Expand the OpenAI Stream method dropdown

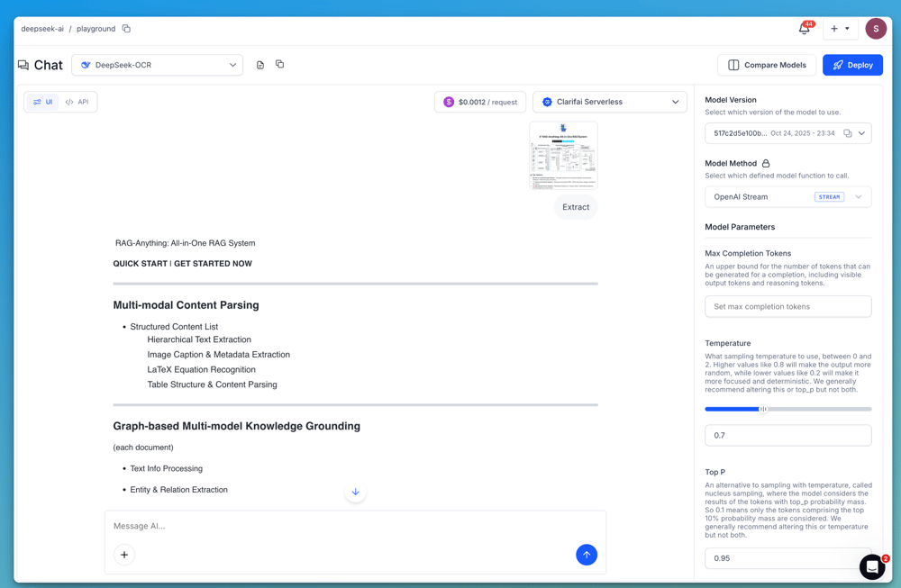click(858, 196)
